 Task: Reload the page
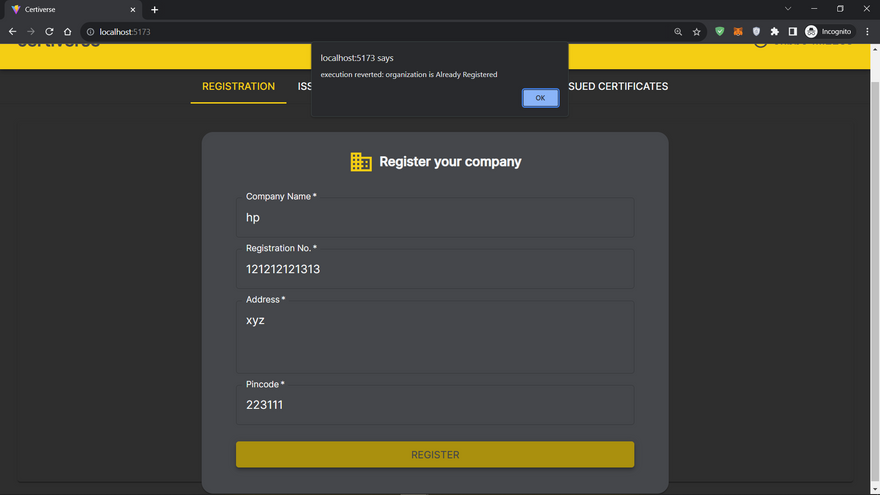[49, 32]
